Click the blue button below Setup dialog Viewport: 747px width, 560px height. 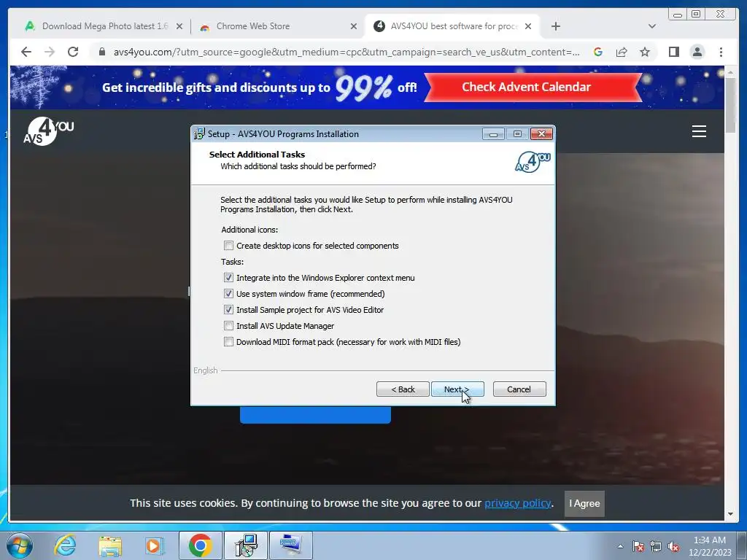pyautogui.click(x=315, y=415)
